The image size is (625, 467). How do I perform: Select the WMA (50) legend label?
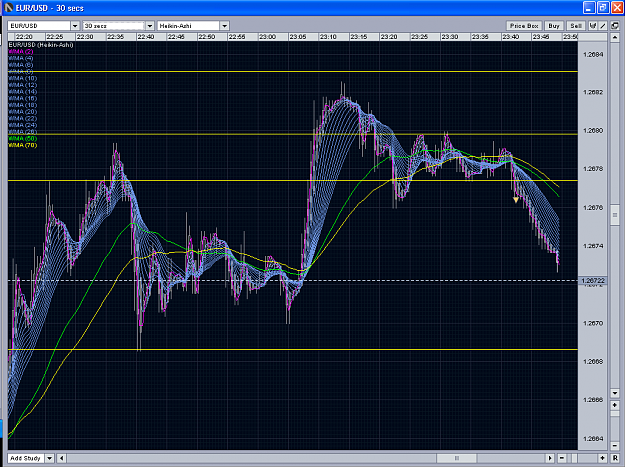click(23, 139)
